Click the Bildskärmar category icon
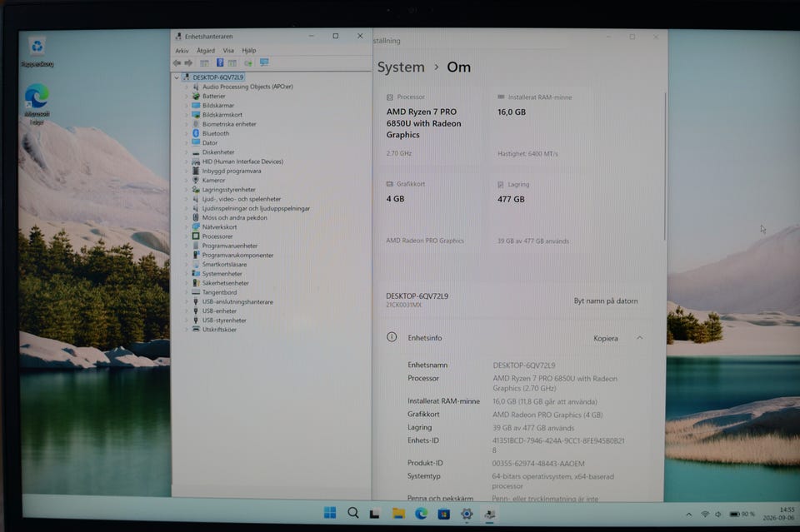800x532 pixels. click(x=196, y=105)
